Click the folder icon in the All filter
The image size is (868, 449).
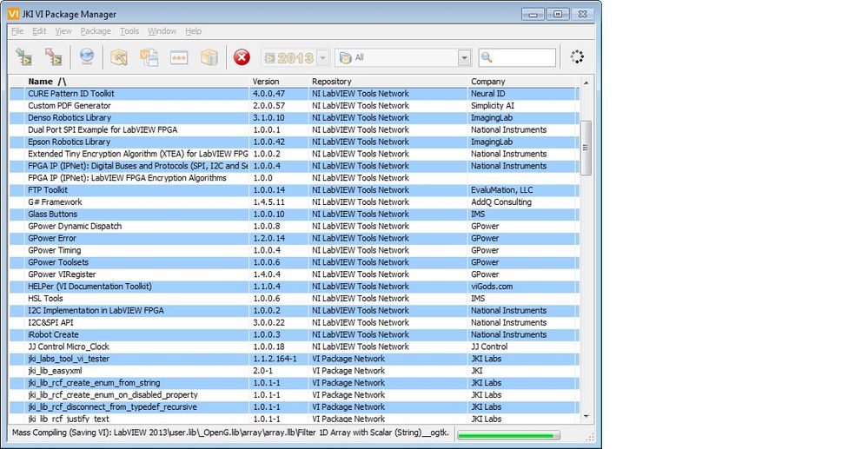346,57
